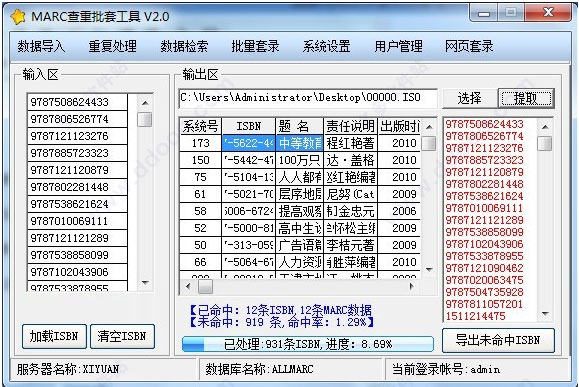Click status bar 服务器名称:XIYUAN
Viewport: 579px width, 387px height.
tap(68, 369)
